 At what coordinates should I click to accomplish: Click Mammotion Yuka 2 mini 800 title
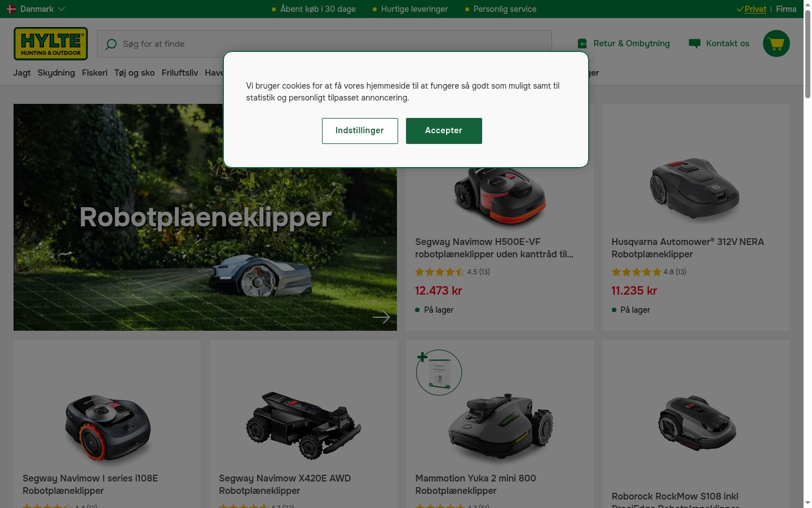pyautogui.click(x=475, y=484)
